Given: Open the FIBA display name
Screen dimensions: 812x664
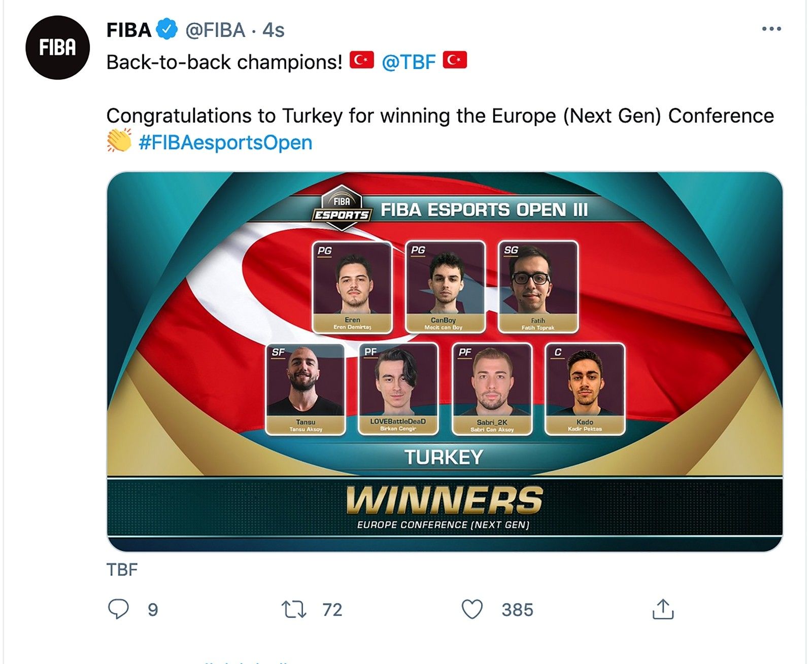Looking at the screenshot, I should tap(128, 30).
